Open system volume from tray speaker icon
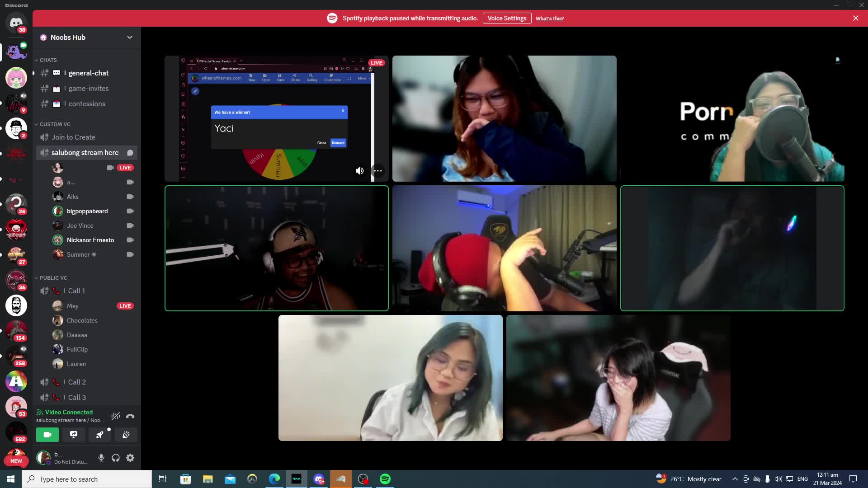 pos(778,479)
